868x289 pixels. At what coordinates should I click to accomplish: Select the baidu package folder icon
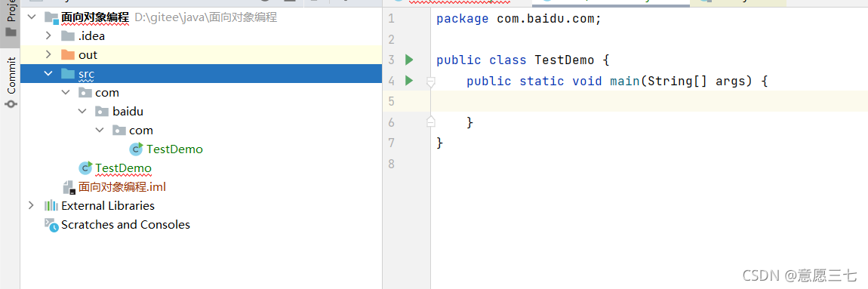point(102,111)
